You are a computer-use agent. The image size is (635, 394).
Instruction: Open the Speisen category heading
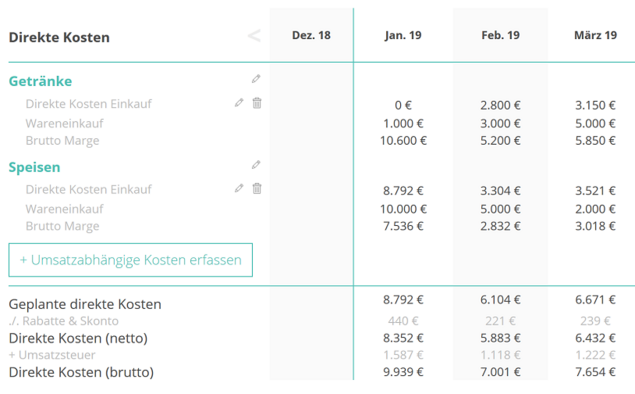[x=34, y=167]
